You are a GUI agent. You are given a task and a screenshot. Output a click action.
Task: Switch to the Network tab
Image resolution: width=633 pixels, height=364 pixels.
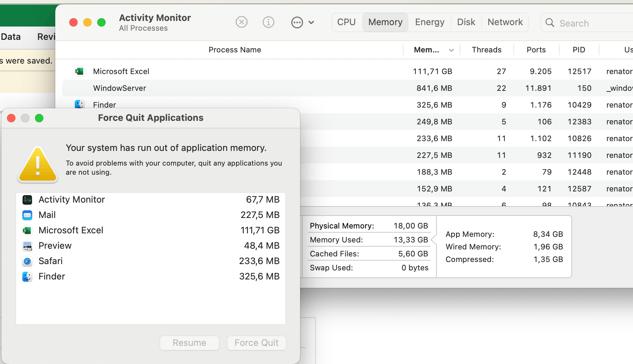point(505,22)
